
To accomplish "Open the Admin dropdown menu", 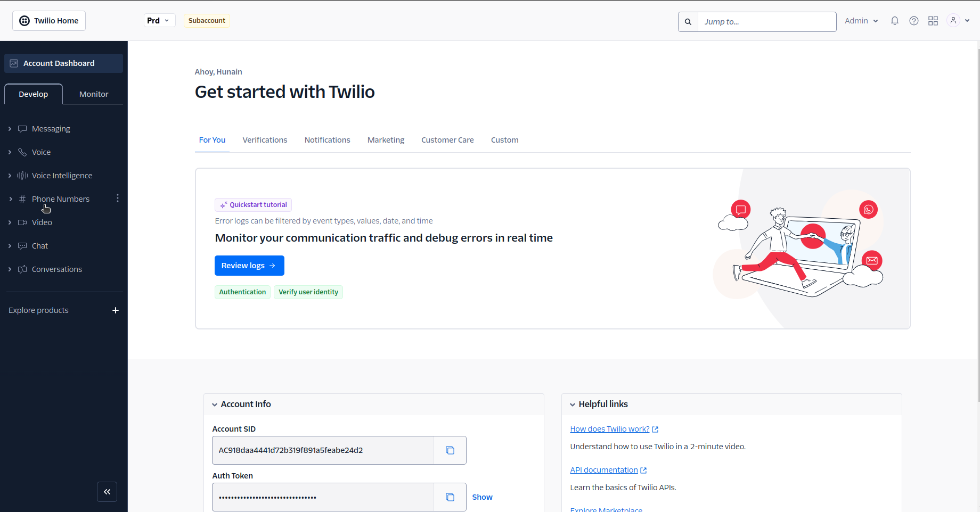I will [x=861, y=21].
